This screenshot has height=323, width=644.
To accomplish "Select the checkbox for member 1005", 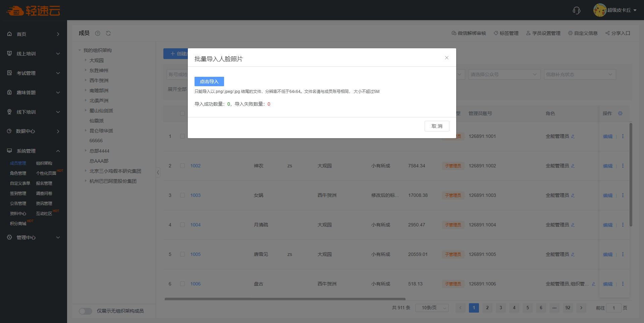I will tap(182, 254).
